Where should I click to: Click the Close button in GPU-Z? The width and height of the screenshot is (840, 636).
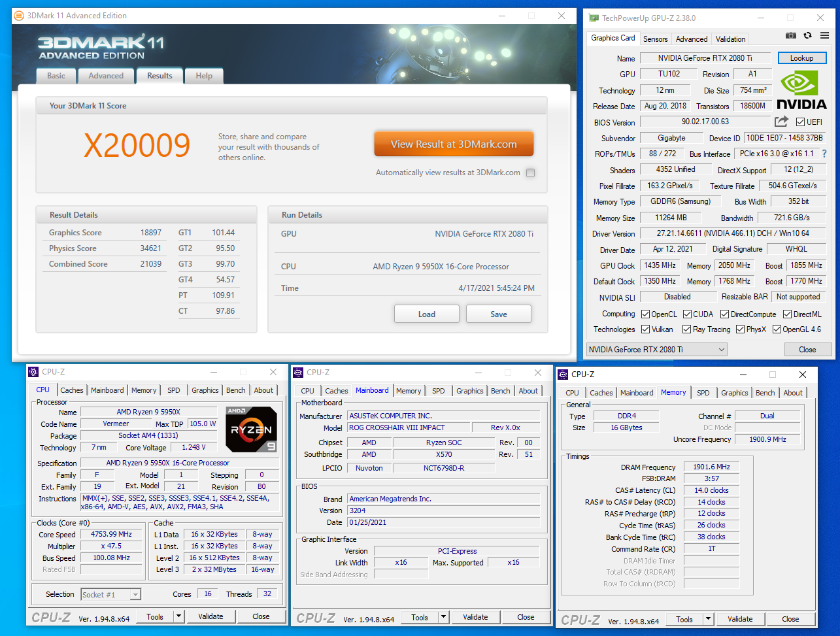tap(807, 350)
